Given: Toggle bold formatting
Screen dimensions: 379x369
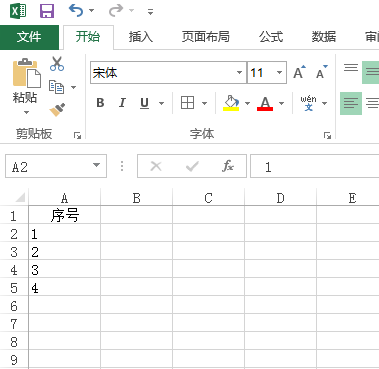Looking at the screenshot, I should pyautogui.click(x=100, y=103).
